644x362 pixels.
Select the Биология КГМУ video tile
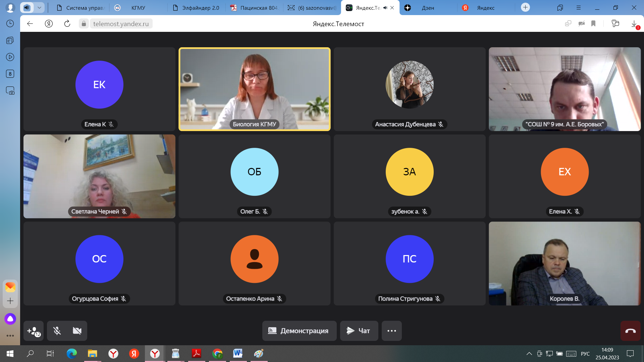tap(254, 89)
